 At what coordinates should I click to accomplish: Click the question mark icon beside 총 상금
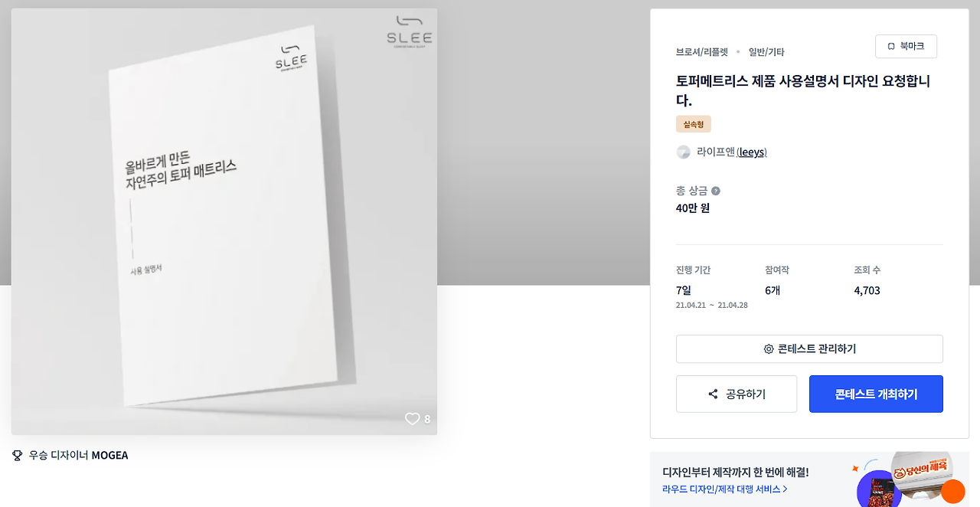pyautogui.click(x=716, y=191)
